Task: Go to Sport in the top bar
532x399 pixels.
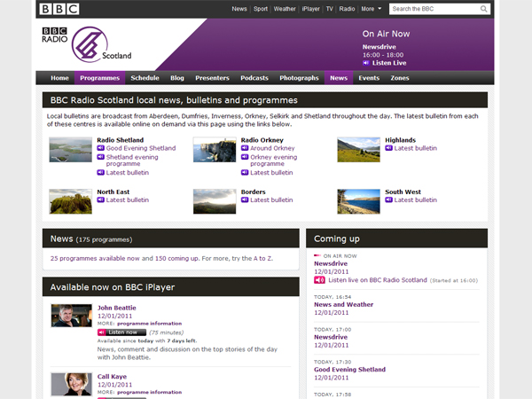Action: [261, 9]
